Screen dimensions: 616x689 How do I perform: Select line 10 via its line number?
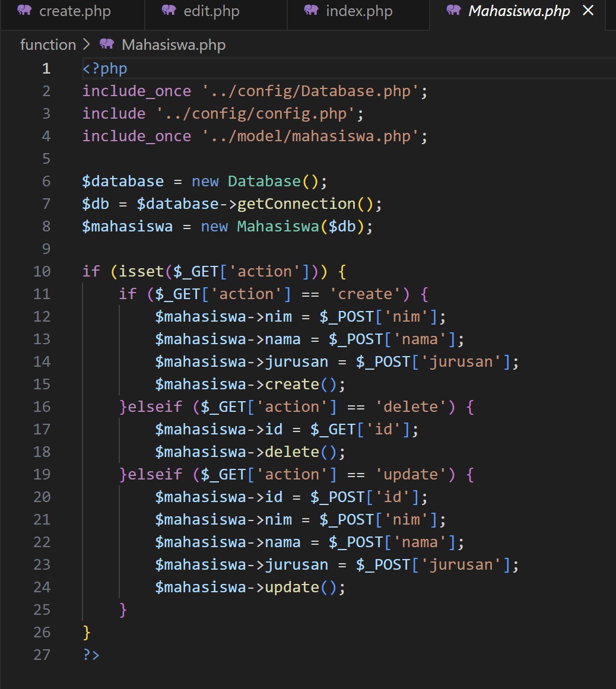click(x=42, y=272)
